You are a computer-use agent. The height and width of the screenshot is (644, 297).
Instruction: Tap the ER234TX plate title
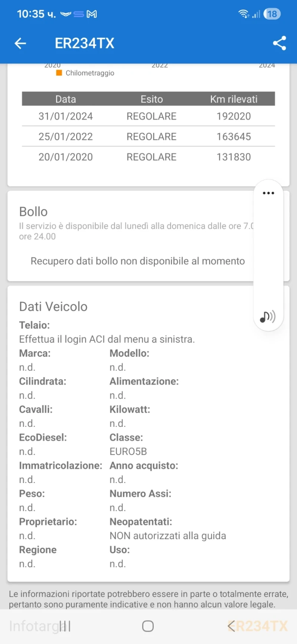(x=85, y=44)
